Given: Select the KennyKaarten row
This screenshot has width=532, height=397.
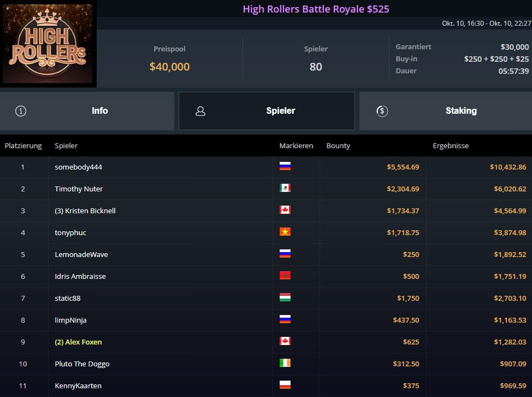Looking at the screenshot, I should tap(78, 386).
